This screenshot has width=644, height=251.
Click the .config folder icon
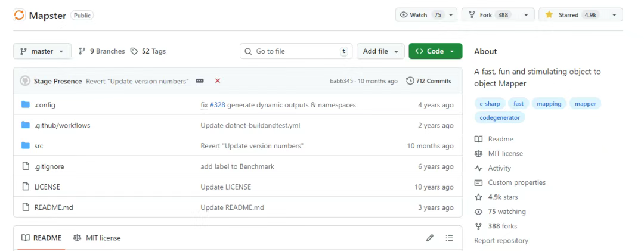click(26, 105)
